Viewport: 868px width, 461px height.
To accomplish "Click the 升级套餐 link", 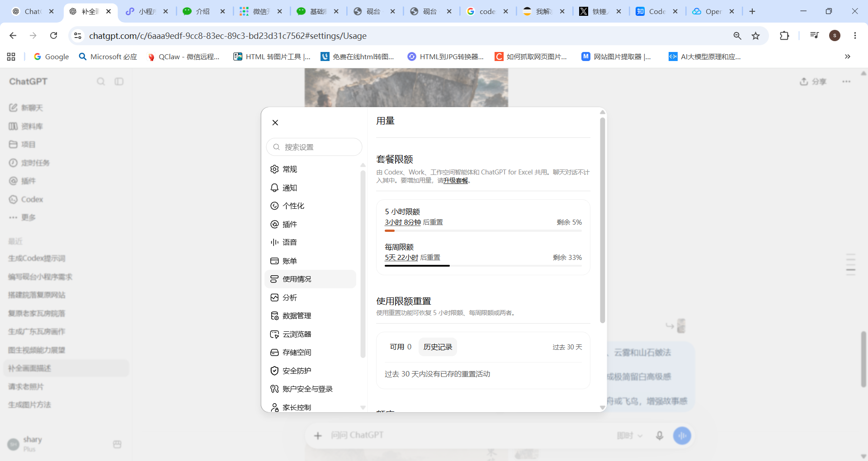I will 456,180.
